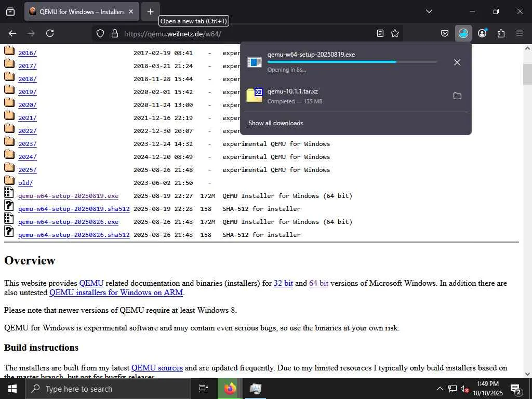View site security padlock information

[115, 34]
